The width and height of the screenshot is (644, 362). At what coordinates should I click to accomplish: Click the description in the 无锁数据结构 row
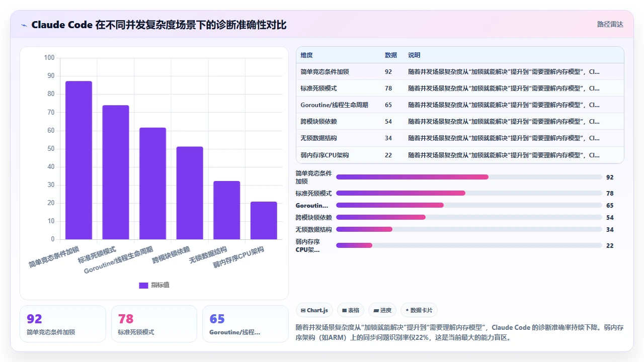point(504,138)
